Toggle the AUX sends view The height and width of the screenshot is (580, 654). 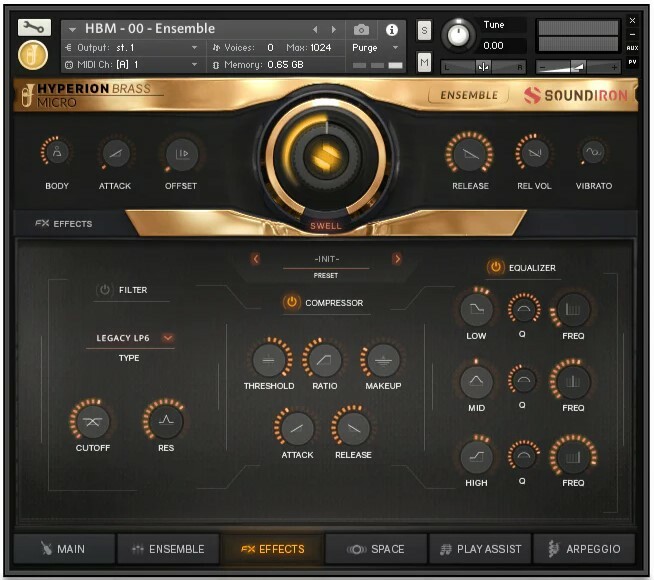[x=632, y=48]
